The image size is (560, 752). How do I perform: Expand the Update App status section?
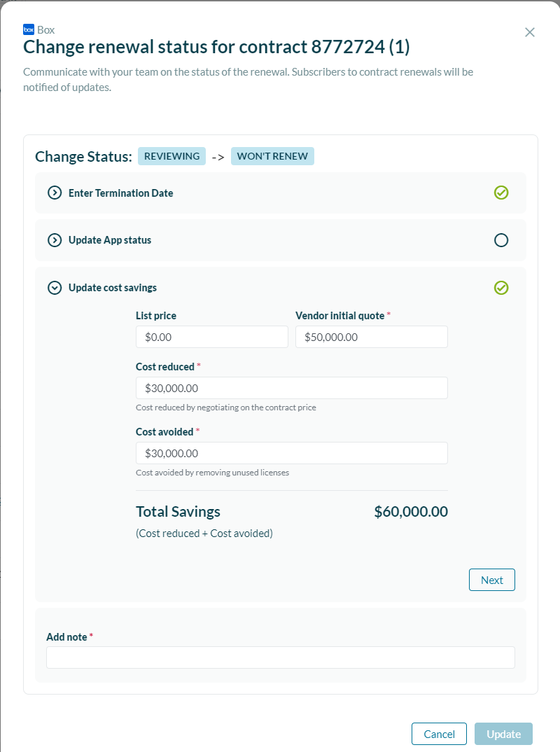[x=54, y=240]
